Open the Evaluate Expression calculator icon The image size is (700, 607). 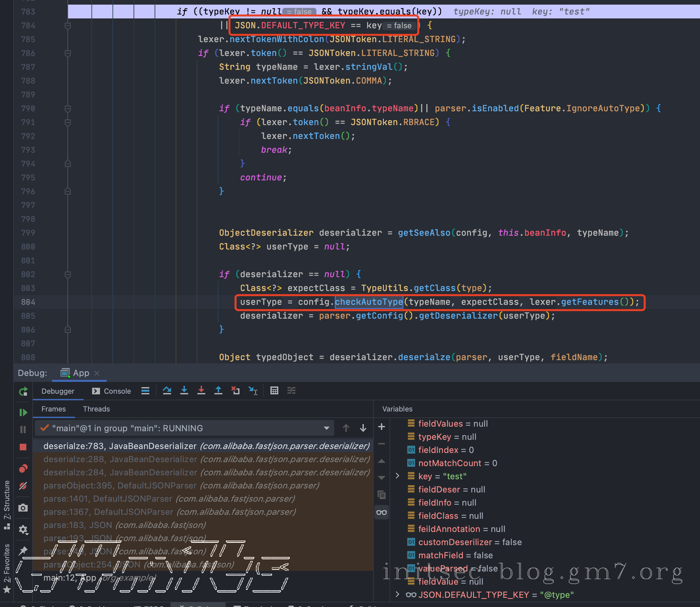(x=274, y=390)
